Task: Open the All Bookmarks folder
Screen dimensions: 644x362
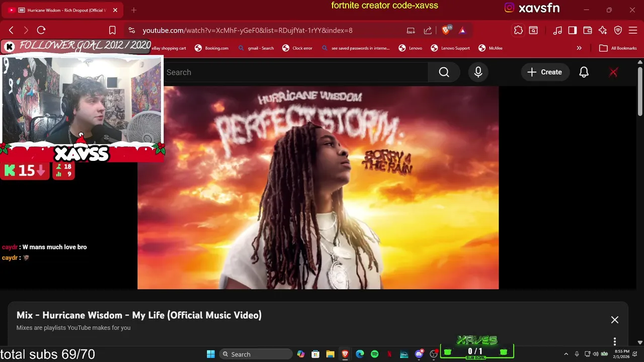Action: click(x=618, y=48)
